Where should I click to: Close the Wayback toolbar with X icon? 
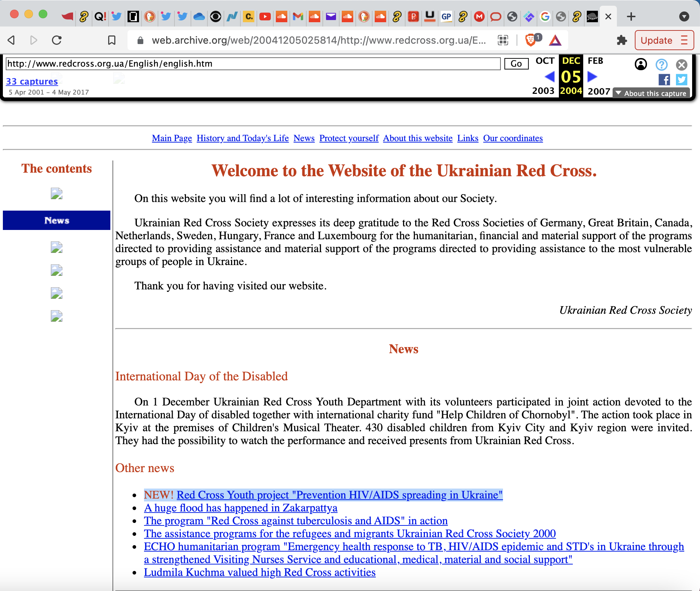coord(681,64)
